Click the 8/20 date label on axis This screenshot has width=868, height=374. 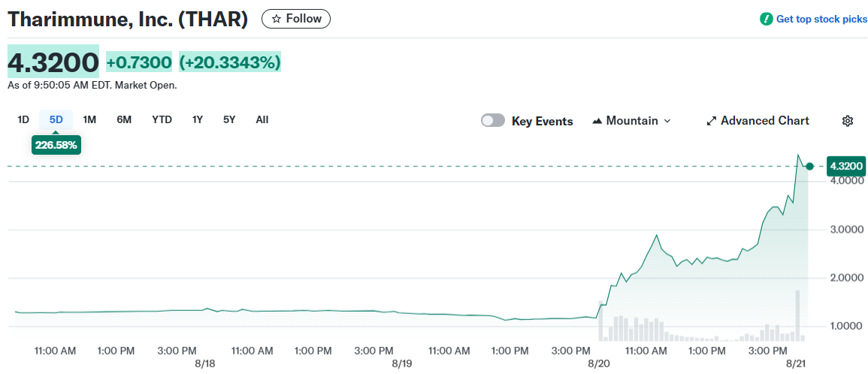pos(599,363)
